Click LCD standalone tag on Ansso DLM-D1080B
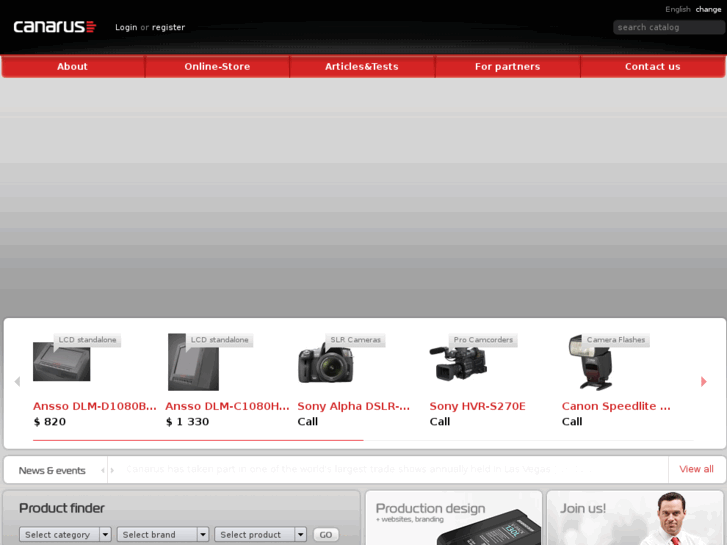 (x=87, y=340)
